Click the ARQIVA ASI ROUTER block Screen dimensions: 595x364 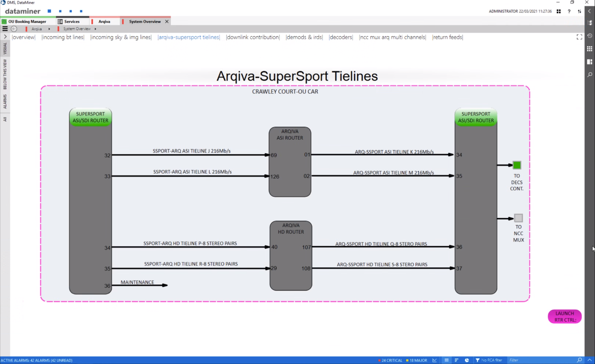[x=290, y=162]
